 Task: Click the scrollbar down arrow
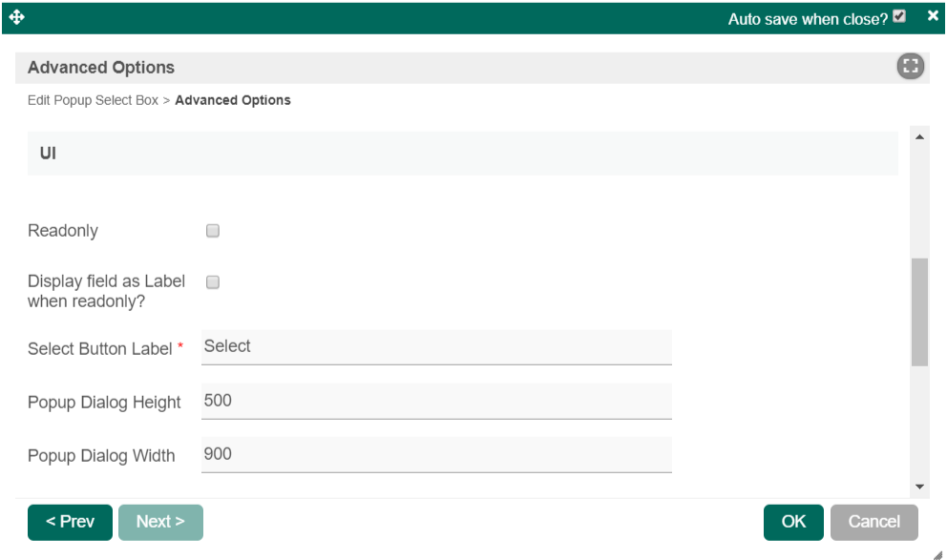(920, 487)
